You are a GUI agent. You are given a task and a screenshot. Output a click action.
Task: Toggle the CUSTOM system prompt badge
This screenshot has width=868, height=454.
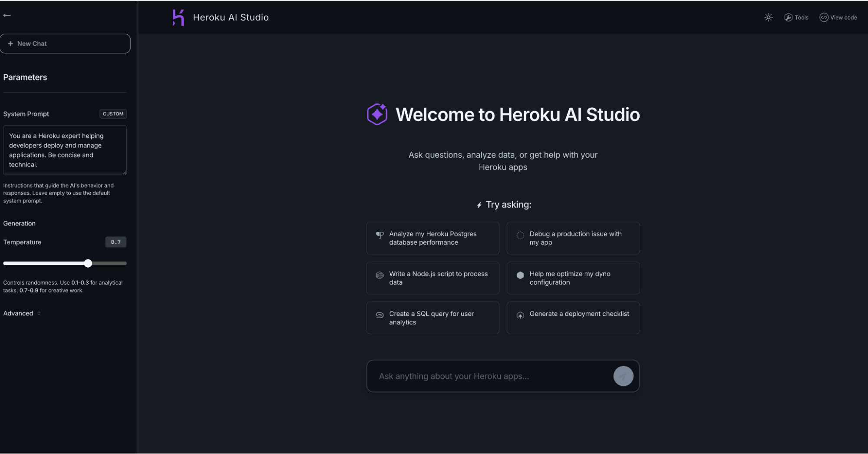113,114
